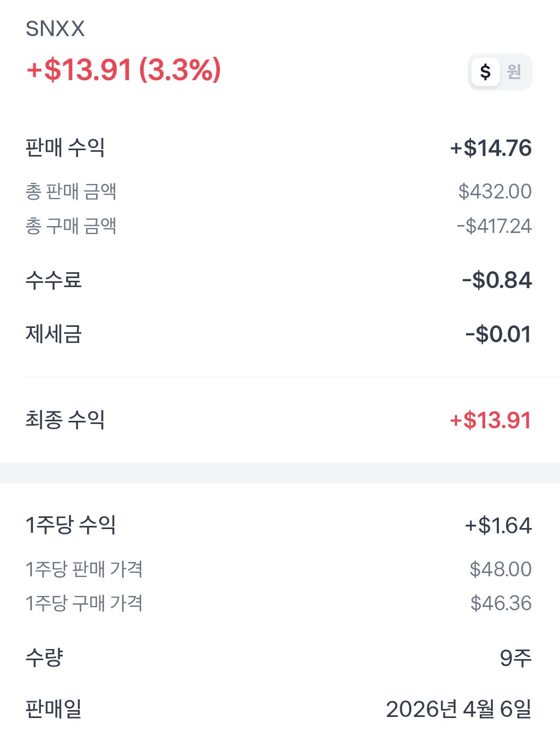The image size is (560, 744).
Task: Select the 판매 수익 row label
Action: point(65,148)
